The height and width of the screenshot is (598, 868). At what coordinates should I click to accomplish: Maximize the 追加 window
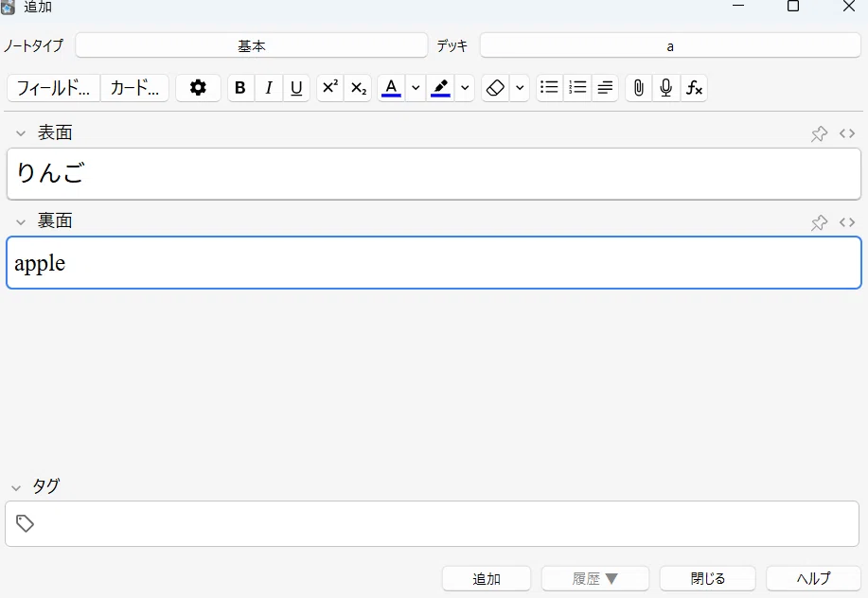[793, 6]
